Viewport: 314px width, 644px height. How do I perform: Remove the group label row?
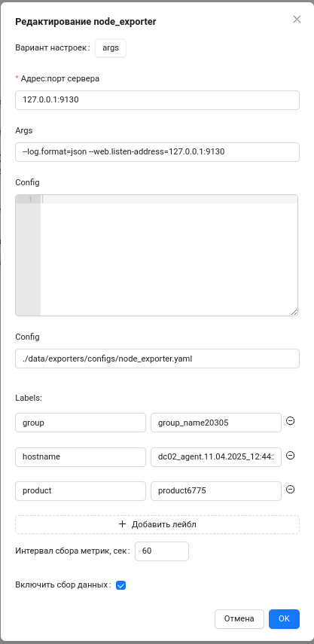pyautogui.click(x=290, y=421)
